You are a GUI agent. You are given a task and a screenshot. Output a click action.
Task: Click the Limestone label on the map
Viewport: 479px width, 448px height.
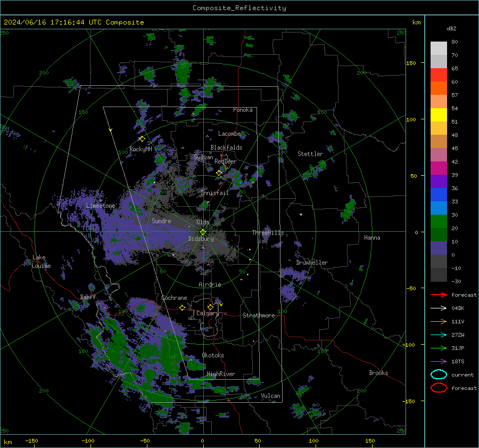(101, 206)
